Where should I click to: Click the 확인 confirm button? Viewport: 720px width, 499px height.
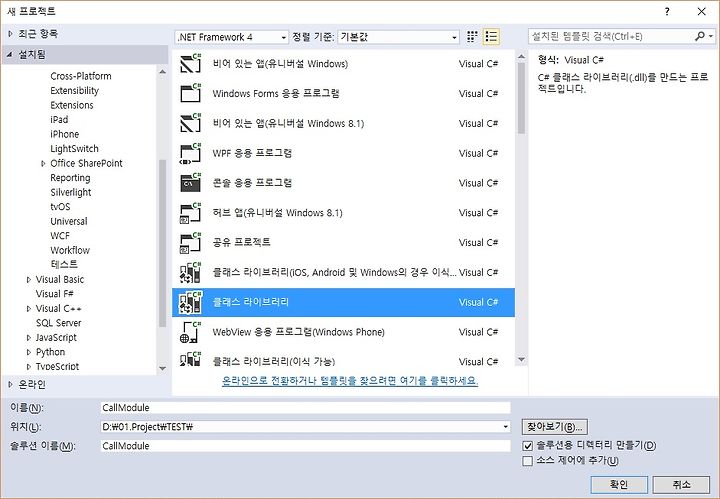[x=619, y=484]
